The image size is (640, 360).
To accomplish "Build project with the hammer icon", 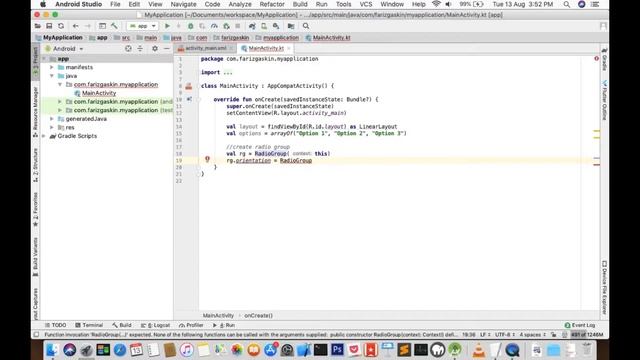I will point(114,26).
